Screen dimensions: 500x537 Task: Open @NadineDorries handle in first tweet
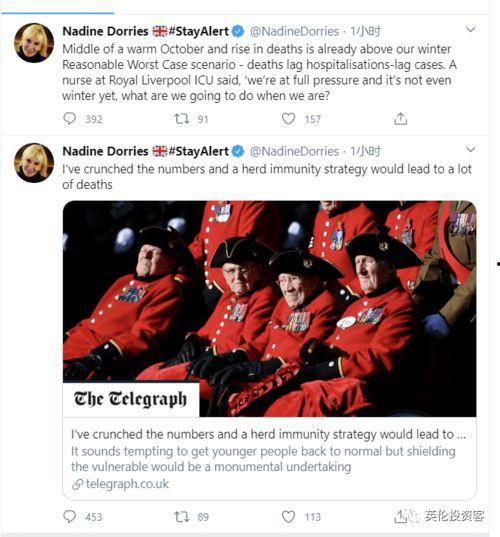tap(294, 32)
